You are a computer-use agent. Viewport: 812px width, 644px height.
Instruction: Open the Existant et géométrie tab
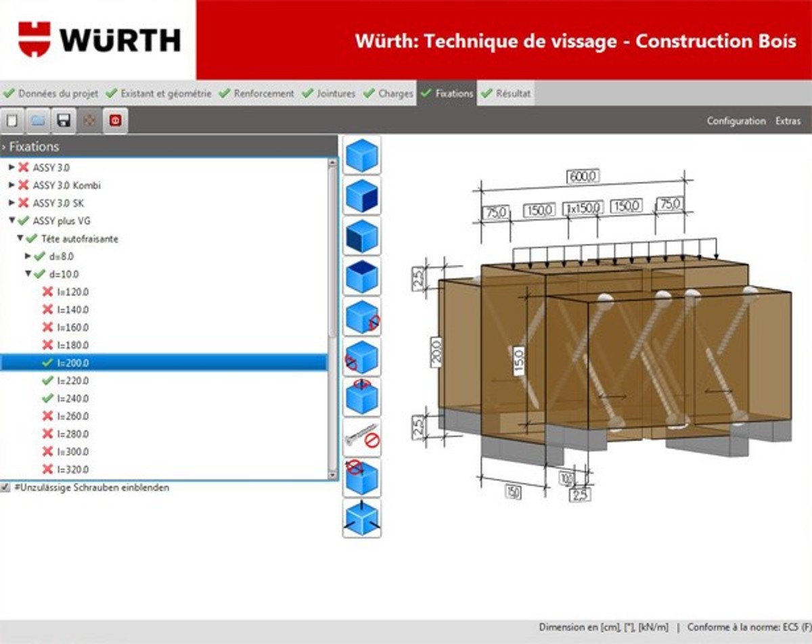[x=159, y=93]
